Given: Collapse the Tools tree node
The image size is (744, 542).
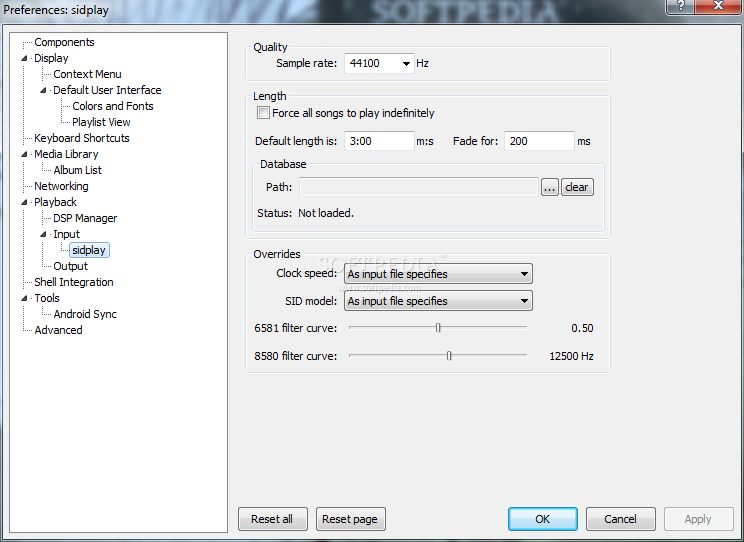Looking at the screenshot, I should click(x=24, y=298).
